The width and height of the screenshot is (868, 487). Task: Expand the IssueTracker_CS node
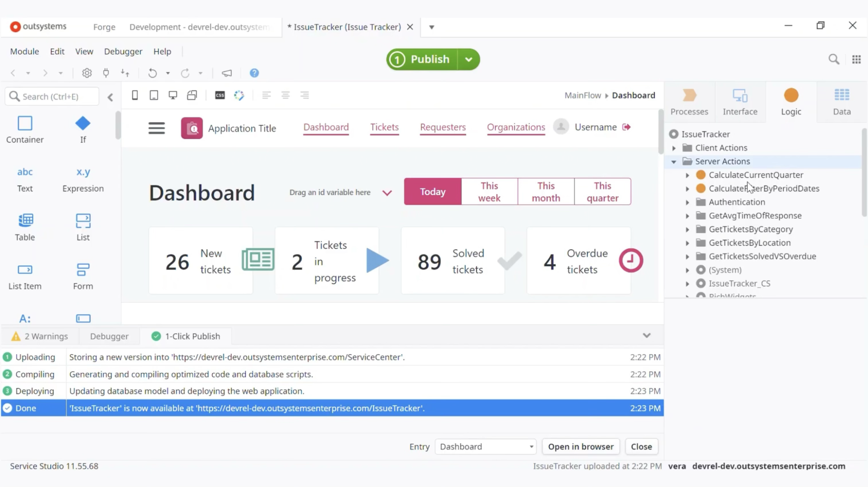[687, 284]
